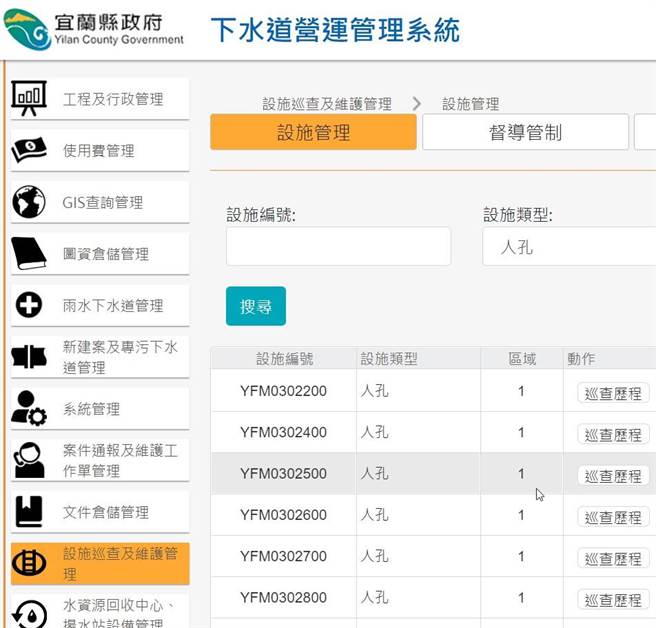The width and height of the screenshot is (656, 628).
Task: Focus the 設施編號 input field
Action: point(338,246)
